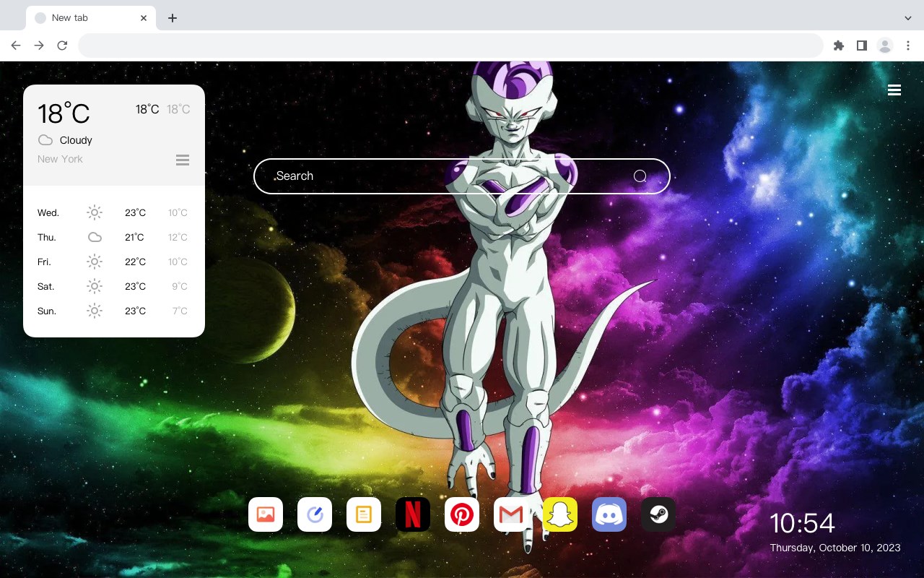Toggle the browser side panel
Image resolution: width=924 pixels, height=578 pixels.
[x=861, y=46]
